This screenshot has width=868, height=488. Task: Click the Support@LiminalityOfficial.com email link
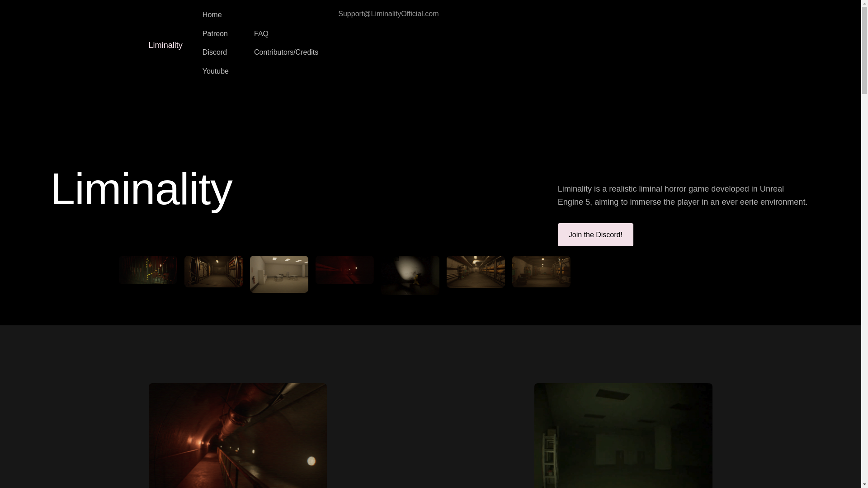[388, 14]
